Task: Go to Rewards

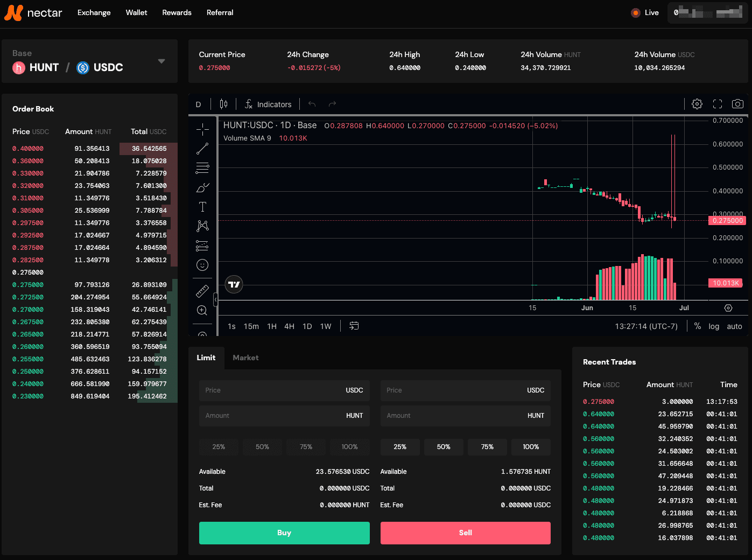Action: click(x=177, y=12)
